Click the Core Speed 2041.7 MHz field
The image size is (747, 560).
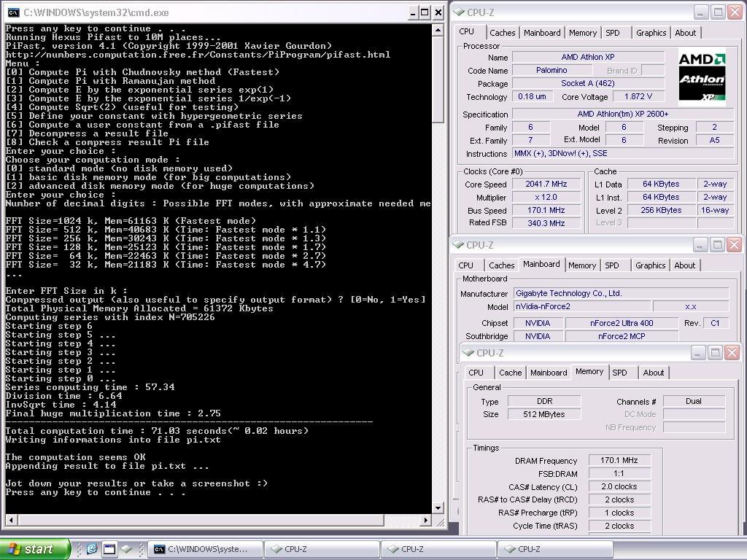(546, 184)
